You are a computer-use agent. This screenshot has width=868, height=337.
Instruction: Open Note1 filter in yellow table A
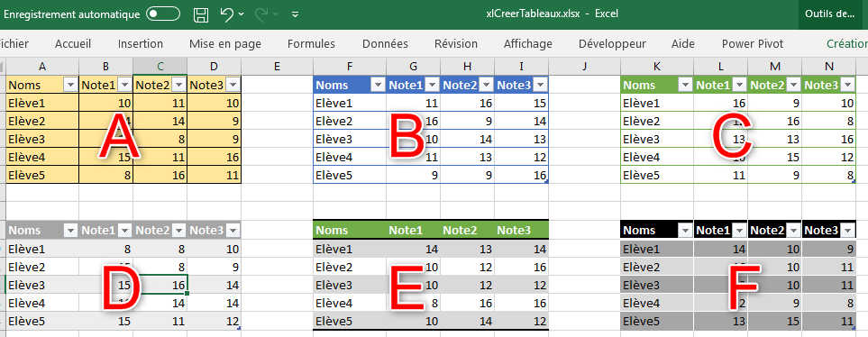point(124,86)
